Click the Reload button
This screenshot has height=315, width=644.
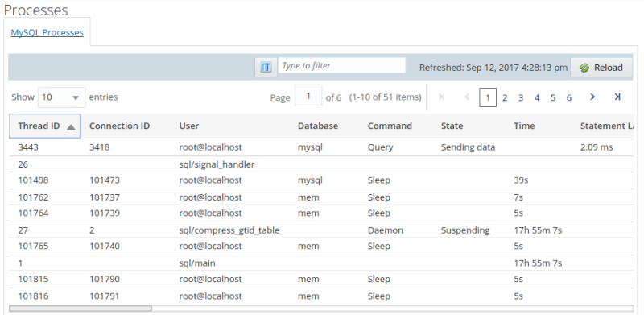pyautogui.click(x=601, y=68)
